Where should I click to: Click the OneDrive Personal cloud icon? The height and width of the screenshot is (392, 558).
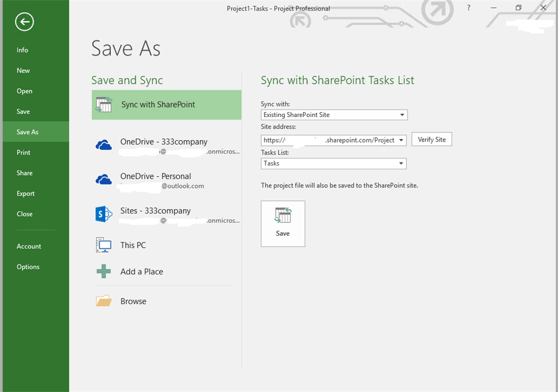tap(104, 180)
